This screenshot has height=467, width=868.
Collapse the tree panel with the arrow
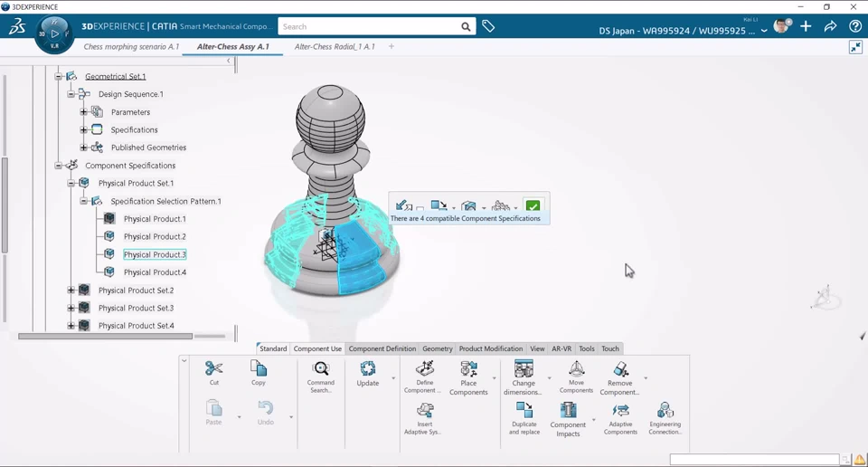[229, 61]
